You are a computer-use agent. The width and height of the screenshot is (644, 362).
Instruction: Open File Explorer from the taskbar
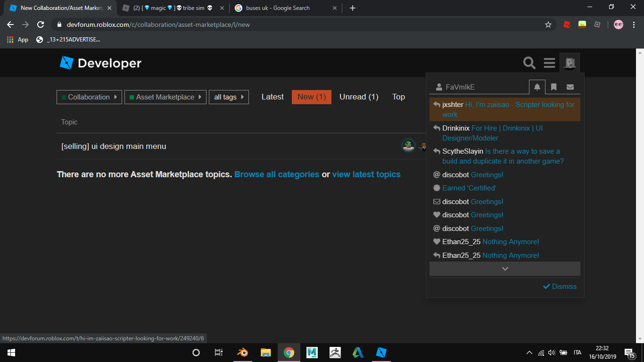click(x=266, y=353)
